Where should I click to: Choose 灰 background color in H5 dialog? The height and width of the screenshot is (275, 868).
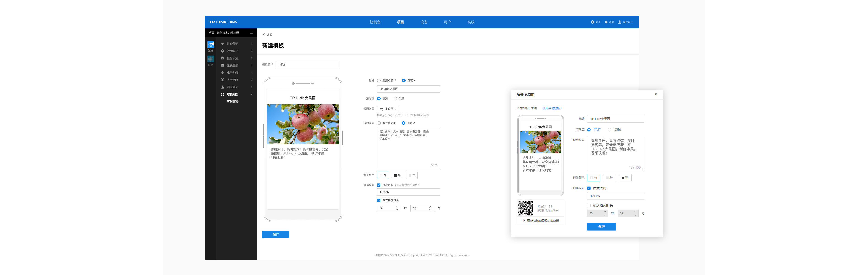pyautogui.click(x=609, y=178)
